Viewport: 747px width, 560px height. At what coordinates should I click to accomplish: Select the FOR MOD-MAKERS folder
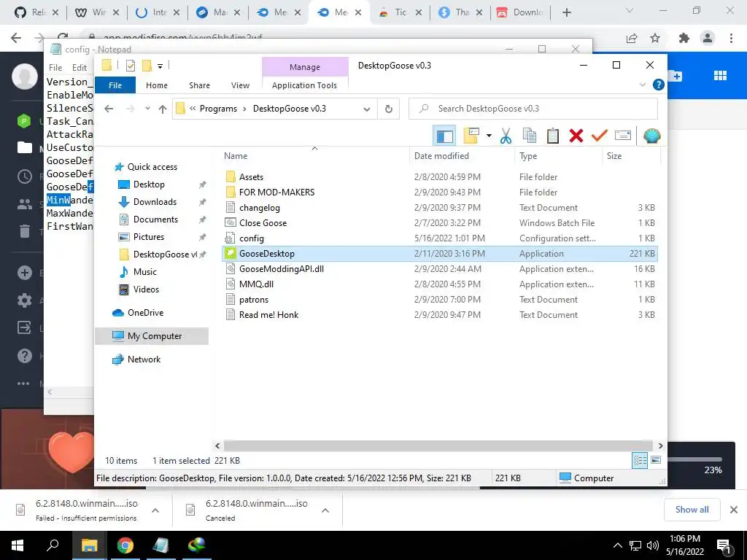pos(276,192)
